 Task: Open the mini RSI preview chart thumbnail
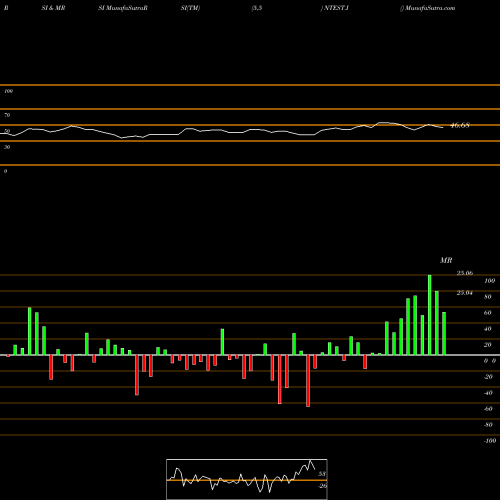click(247, 479)
